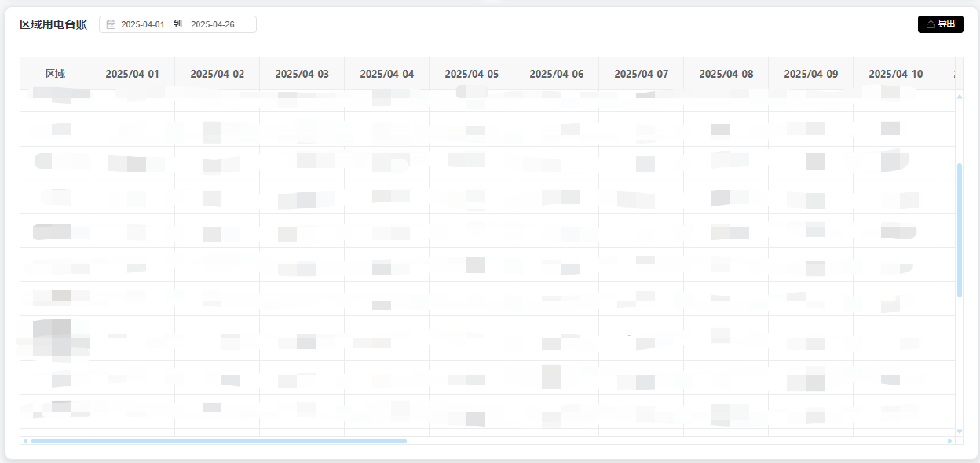The image size is (980, 463).
Task: Click the vertical scrollbar thumb
Action: (959, 229)
